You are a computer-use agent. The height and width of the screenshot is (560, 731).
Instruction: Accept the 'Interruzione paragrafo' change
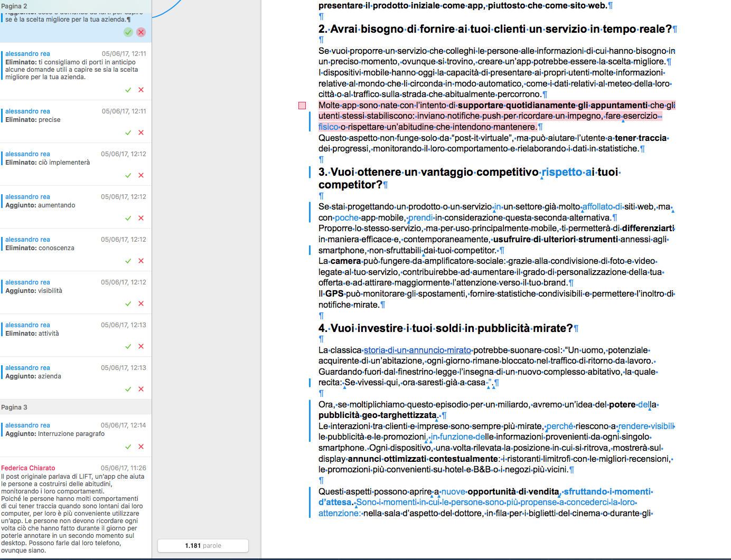(128, 447)
